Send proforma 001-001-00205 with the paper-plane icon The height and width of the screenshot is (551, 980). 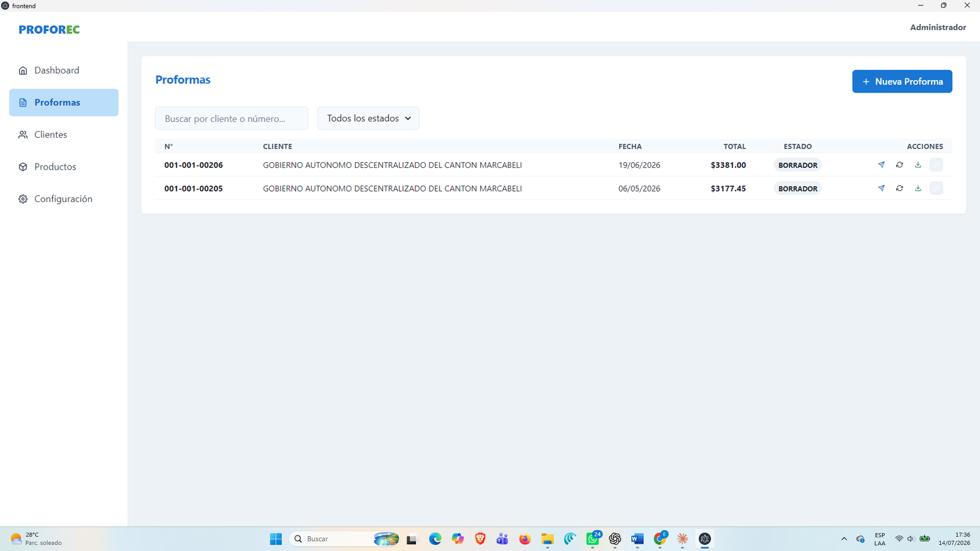(881, 188)
